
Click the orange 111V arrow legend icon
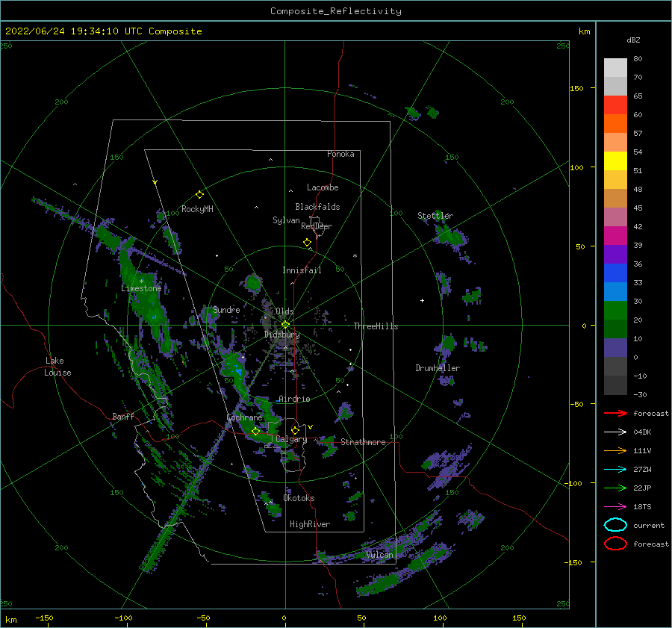[615, 450]
